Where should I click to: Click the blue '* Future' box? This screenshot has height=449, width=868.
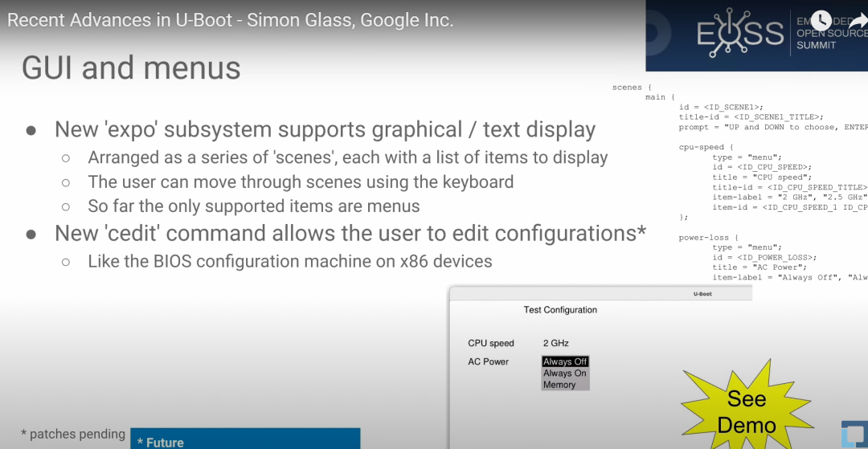coord(245,439)
